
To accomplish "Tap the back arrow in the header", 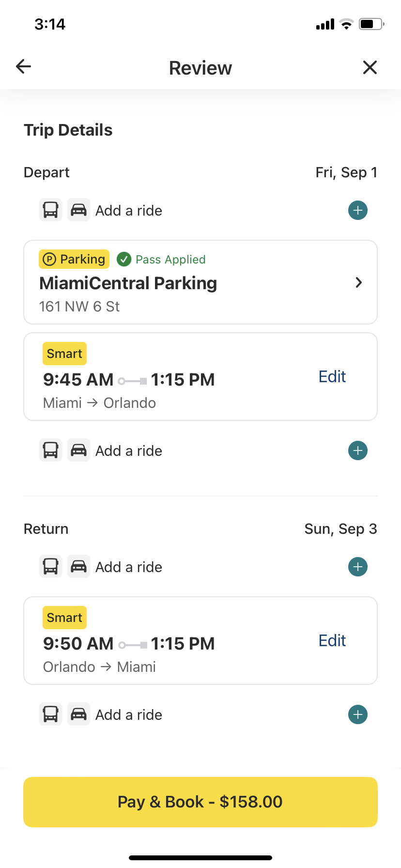I will coord(23,66).
